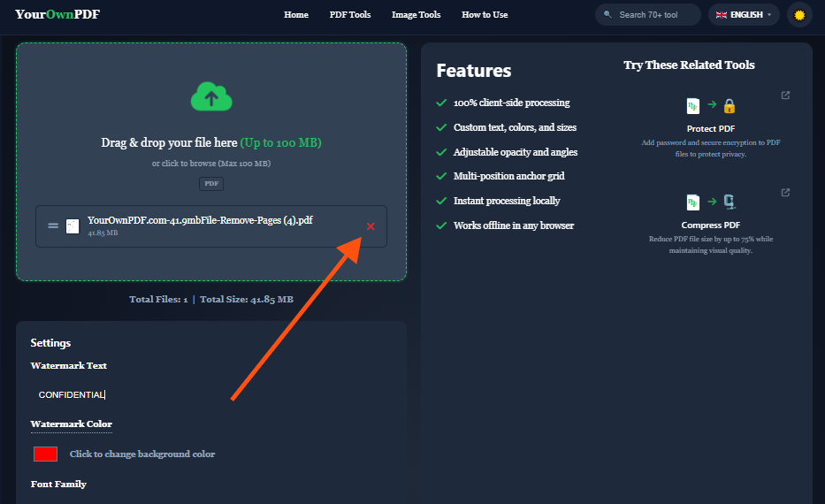
Task: Click the Protect PDF lock icon
Action: pos(730,106)
